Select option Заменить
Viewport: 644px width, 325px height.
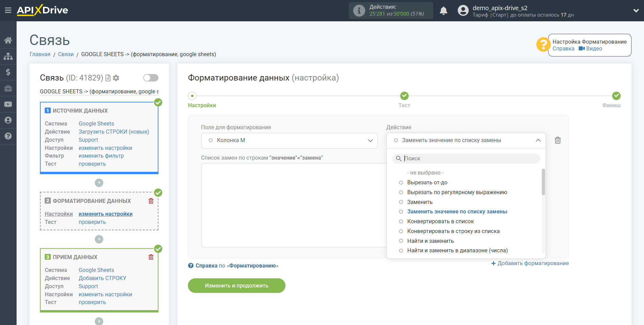tap(420, 202)
